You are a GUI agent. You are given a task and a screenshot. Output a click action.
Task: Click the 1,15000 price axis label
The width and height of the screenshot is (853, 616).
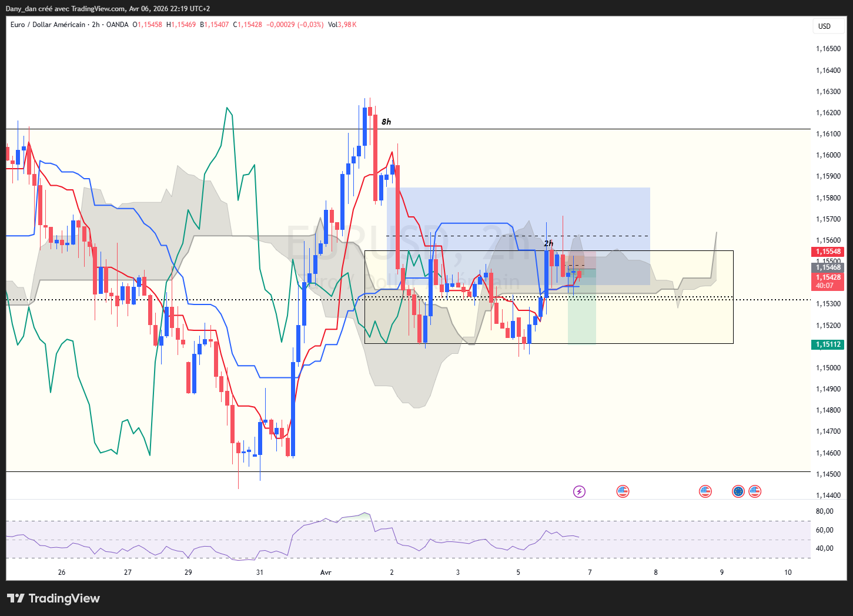pos(828,368)
